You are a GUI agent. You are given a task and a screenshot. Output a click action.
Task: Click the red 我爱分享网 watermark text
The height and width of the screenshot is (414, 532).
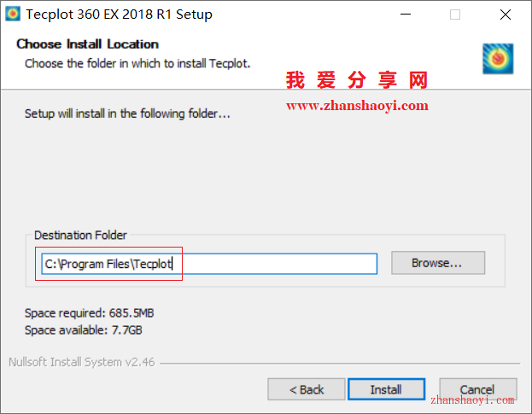point(357,80)
